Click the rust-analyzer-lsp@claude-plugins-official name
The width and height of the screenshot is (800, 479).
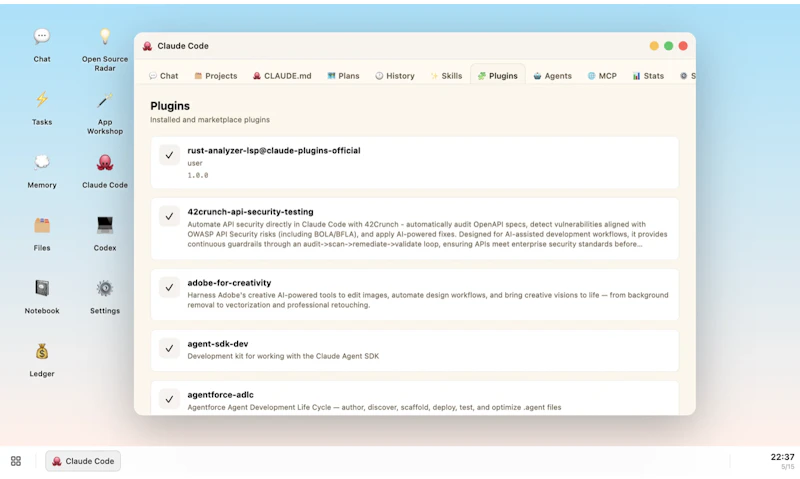click(274, 150)
